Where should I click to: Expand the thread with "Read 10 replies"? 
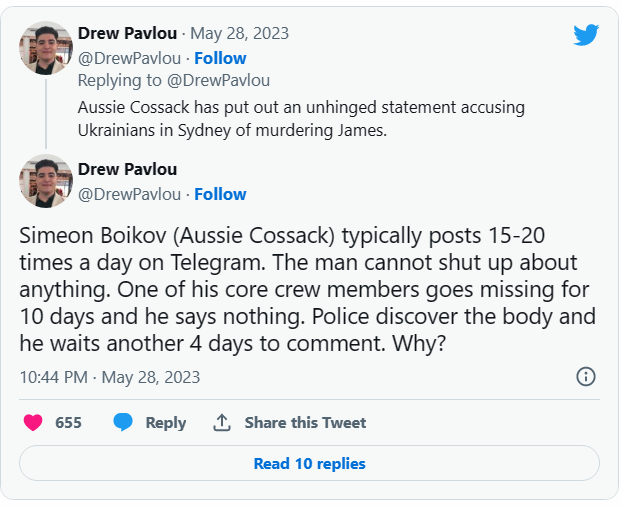point(309,464)
